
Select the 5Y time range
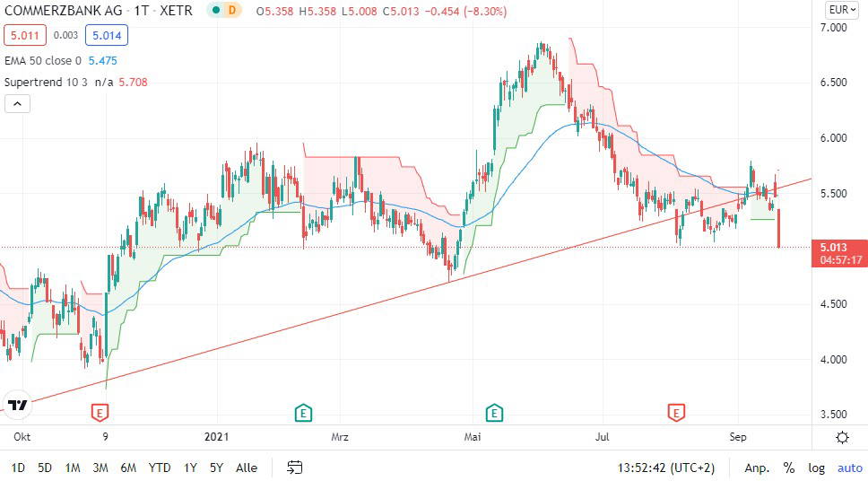coord(216,468)
